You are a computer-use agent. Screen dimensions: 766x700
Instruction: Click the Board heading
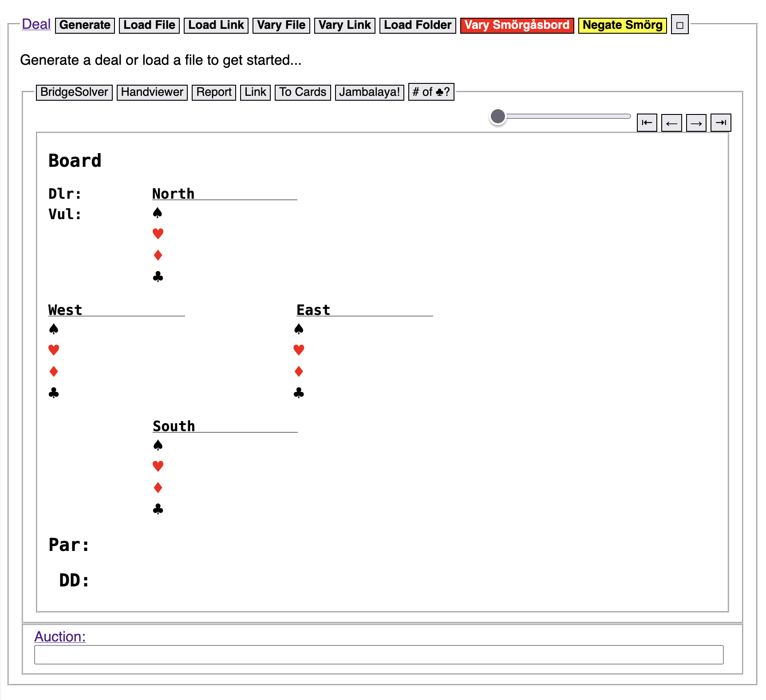[x=75, y=161]
